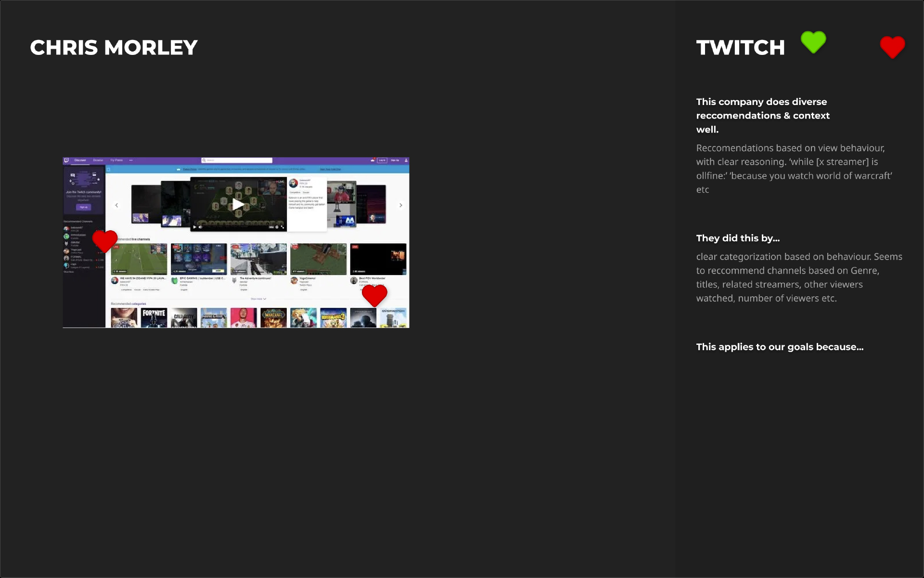Select the CHRIS MORLEY heading text

[114, 48]
